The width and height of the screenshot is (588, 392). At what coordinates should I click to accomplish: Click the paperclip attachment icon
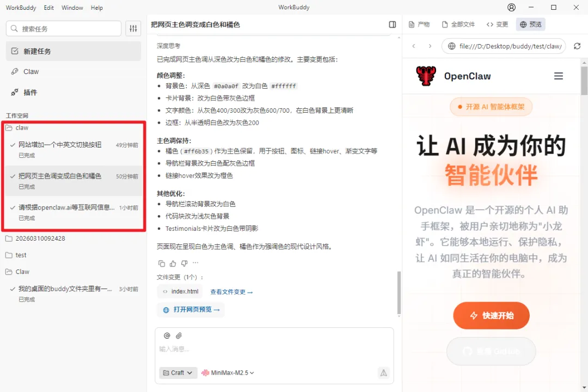(179, 336)
